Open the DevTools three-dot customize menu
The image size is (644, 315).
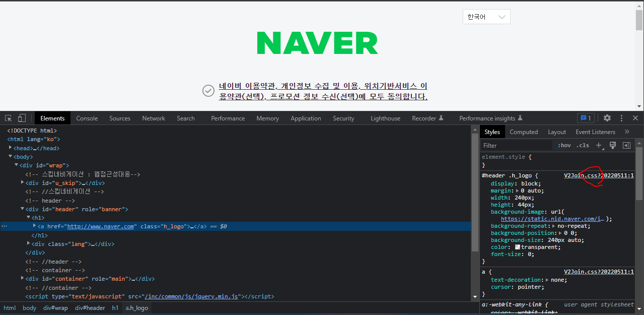(621, 118)
